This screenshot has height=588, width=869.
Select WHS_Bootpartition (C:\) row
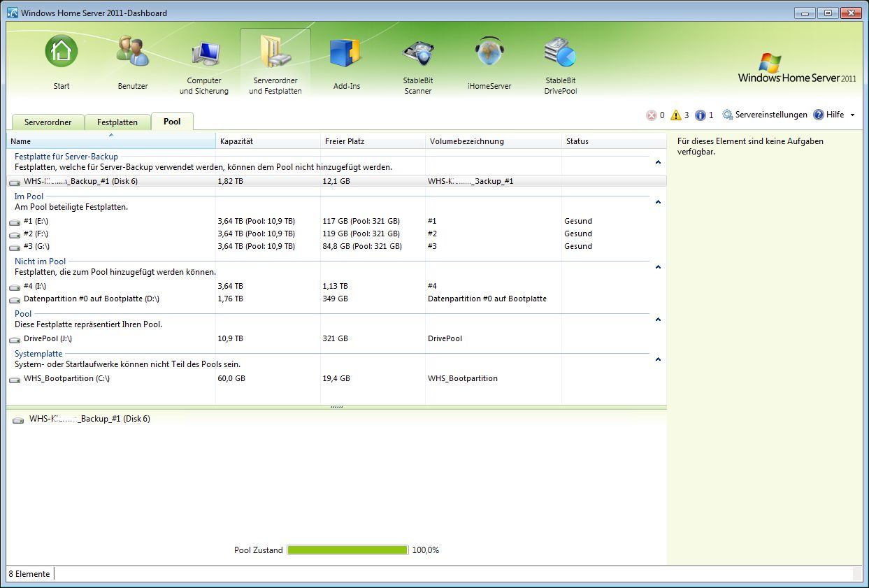[336, 378]
